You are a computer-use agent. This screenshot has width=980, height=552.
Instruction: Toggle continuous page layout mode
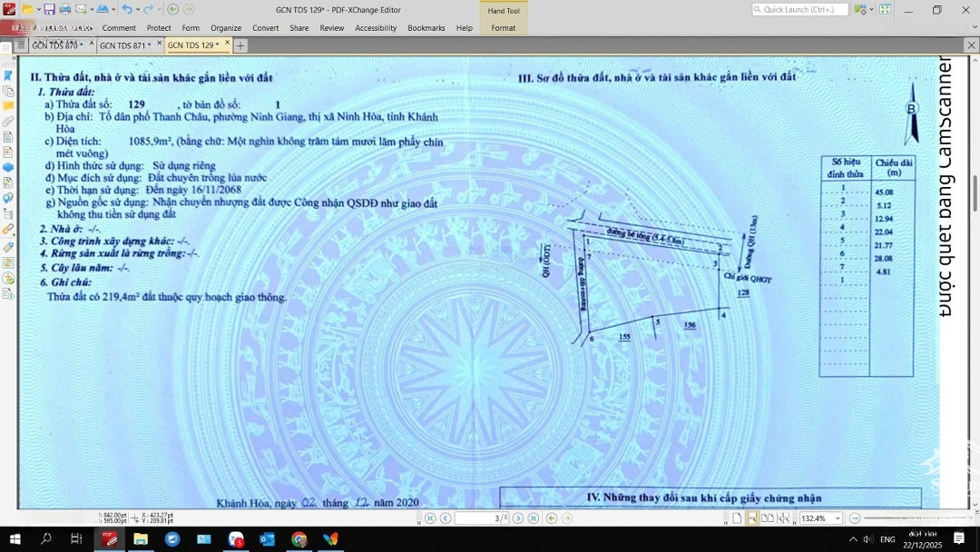pyautogui.click(x=752, y=518)
